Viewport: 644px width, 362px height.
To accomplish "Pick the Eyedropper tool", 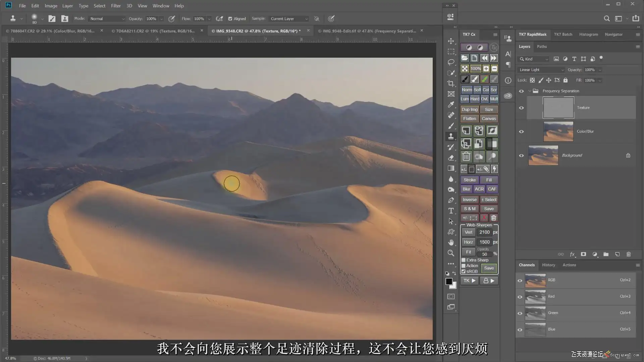I will 451,105.
